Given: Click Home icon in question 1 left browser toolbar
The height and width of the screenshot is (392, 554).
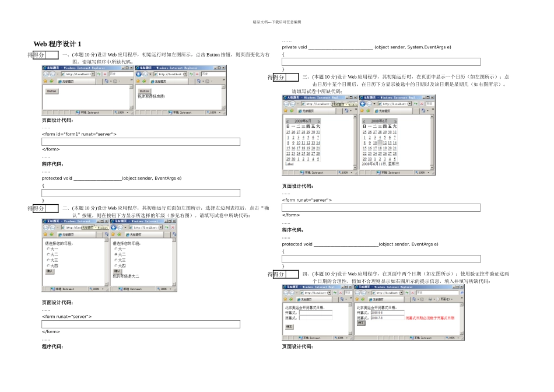Looking at the screenshot, I should tap(106, 81).
